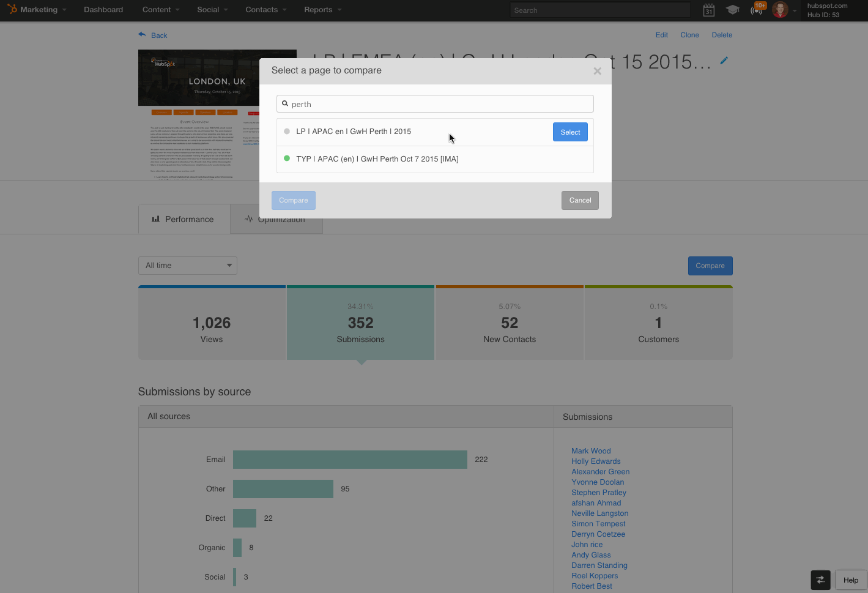Open the Content menu dropdown

[161, 10]
